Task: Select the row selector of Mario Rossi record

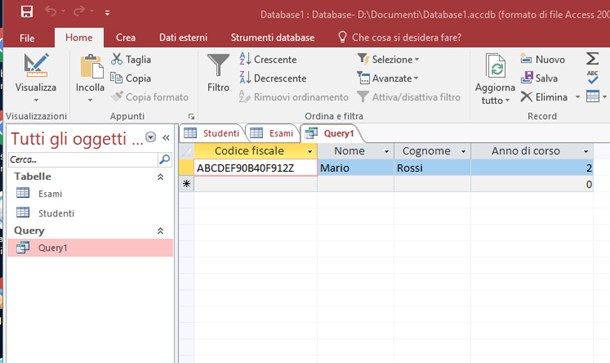Action: point(186,168)
